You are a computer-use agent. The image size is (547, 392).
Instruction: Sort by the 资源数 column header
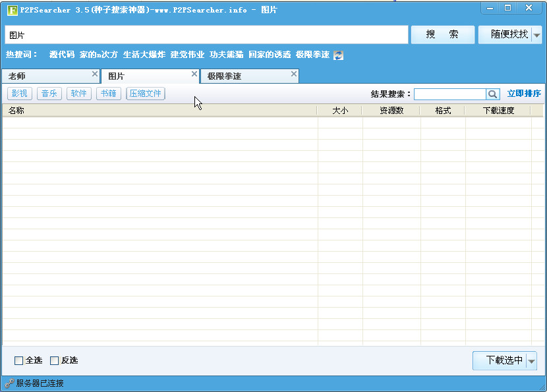point(391,111)
